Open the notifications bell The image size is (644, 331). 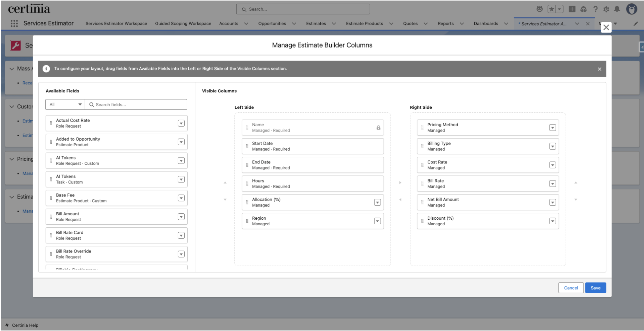[x=617, y=9]
